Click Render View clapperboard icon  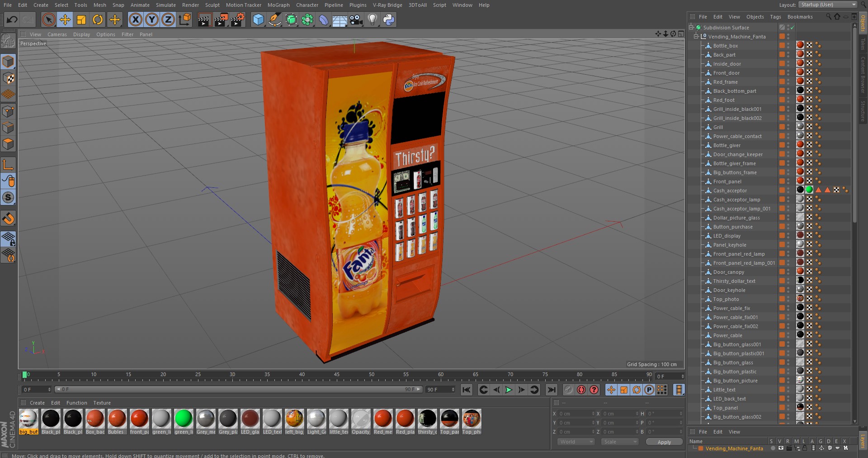coord(204,19)
